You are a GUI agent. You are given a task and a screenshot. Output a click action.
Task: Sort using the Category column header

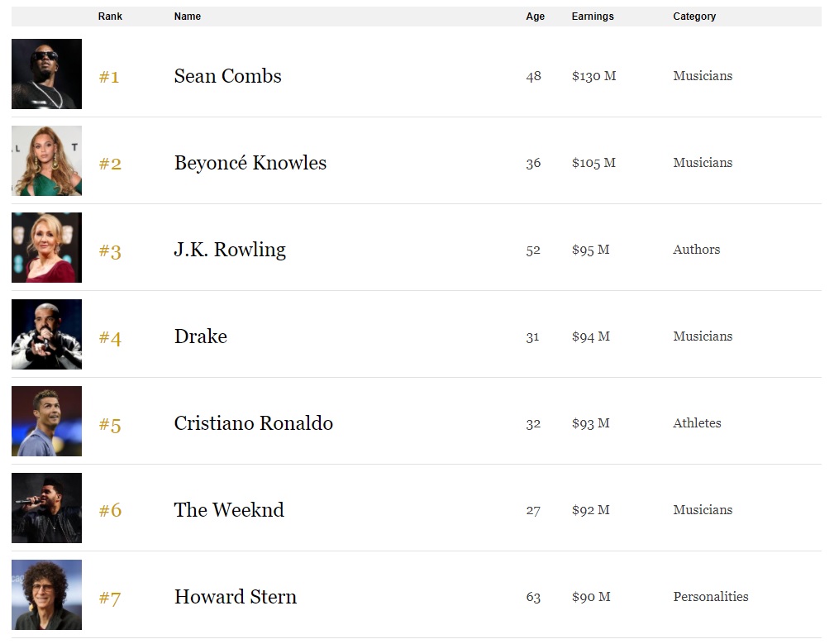point(694,17)
